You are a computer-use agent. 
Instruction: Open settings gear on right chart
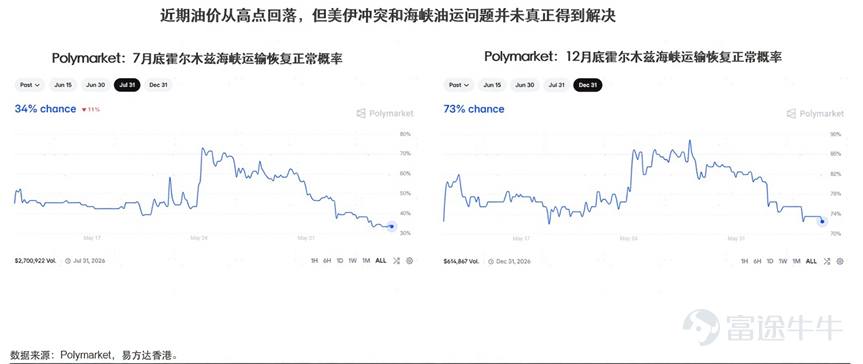point(840,262)
